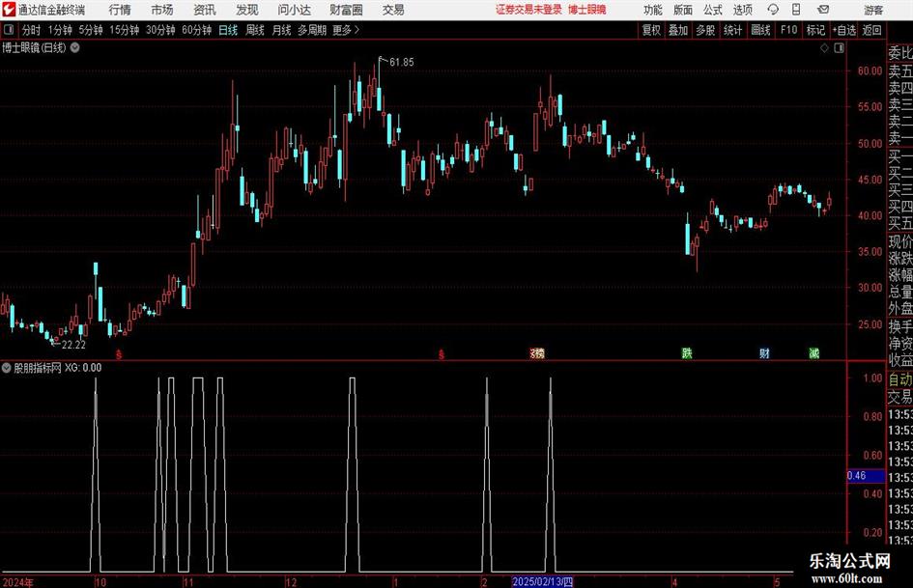Click the red 博士眼镜 stock name link
This screenshot has height=588, width=913.
click(587, 10)
